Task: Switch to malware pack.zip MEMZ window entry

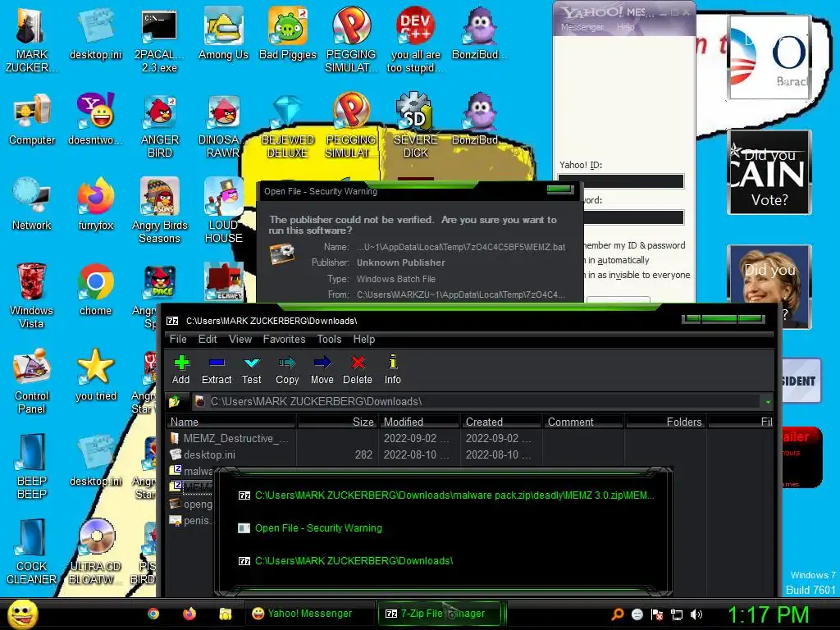Action: coord(445,495)
